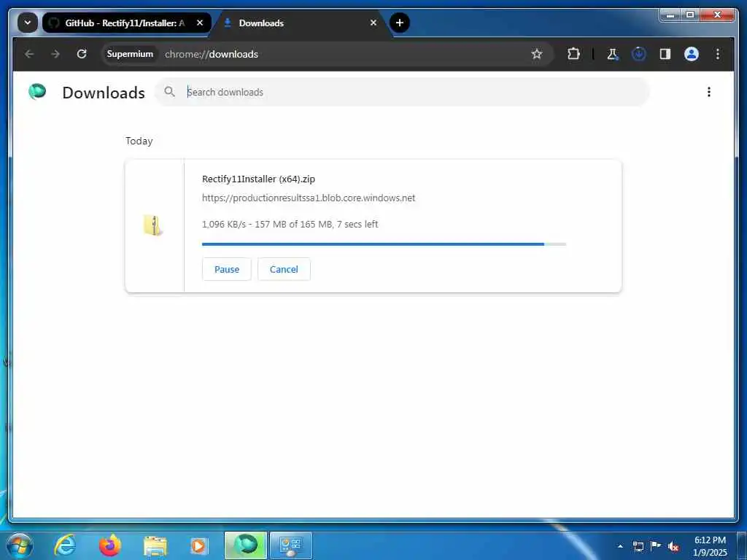Screen dimensions: 747x560
Task: Click the muted volume tray icon
Action: click(673, 546)
